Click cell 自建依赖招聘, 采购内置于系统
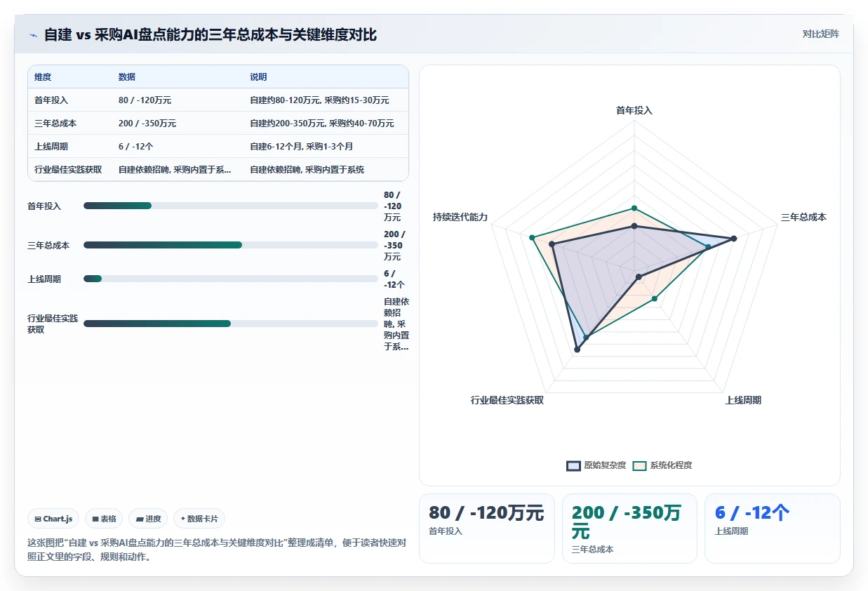The image size is (868, 591). [307, 170]
